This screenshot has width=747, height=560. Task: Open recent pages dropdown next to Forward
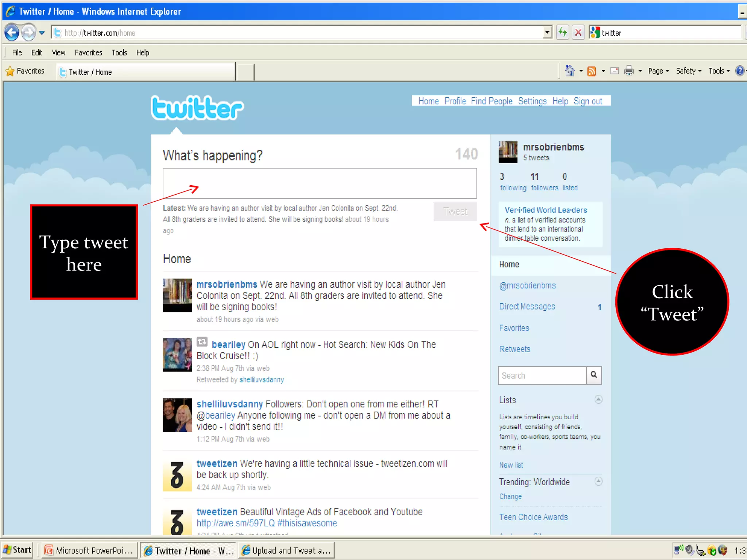pyautogui.click(x=42, y=33)
